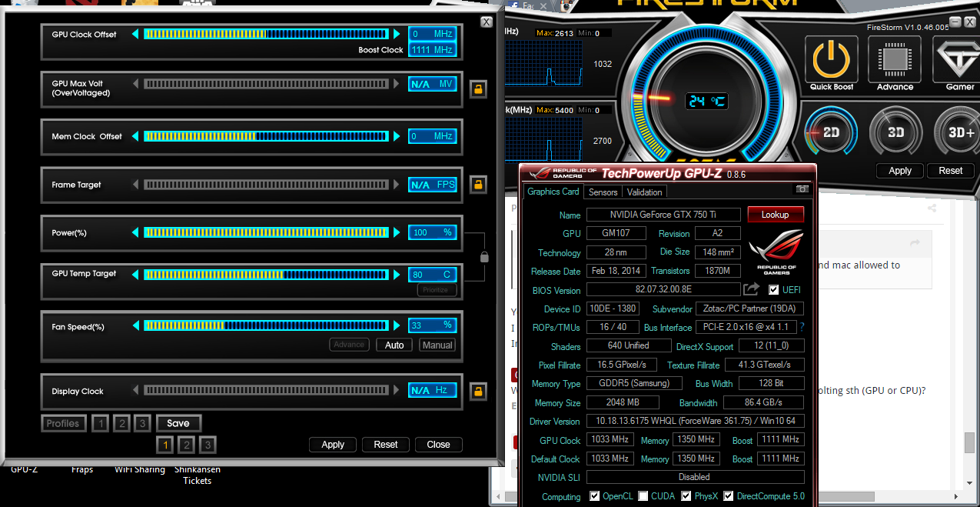Open the Advance chip icon in FireStorm
This screenshot has height=507, width=980.
point(895,58)
